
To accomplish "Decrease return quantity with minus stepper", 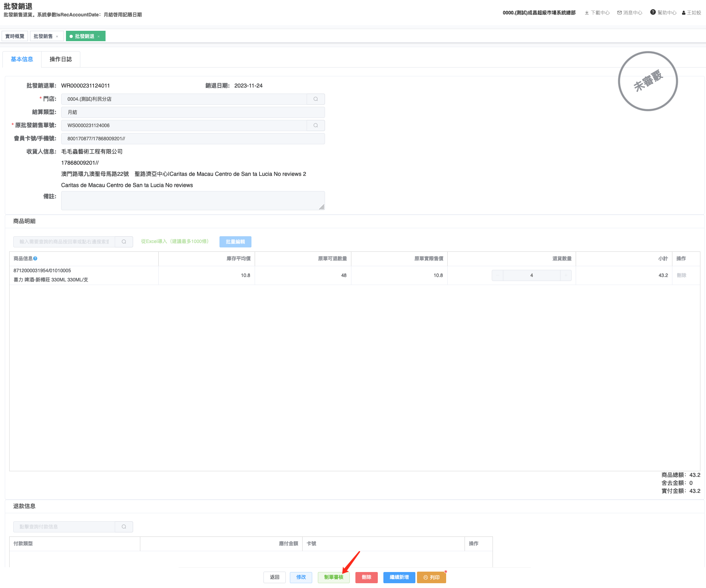I will (x=497, y=275).
